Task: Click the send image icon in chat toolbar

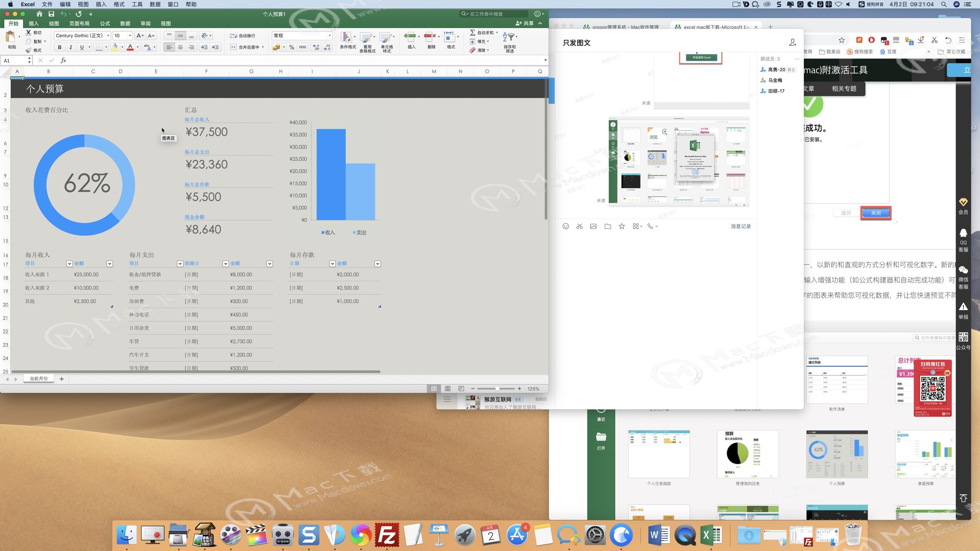Action: point(593,226)
